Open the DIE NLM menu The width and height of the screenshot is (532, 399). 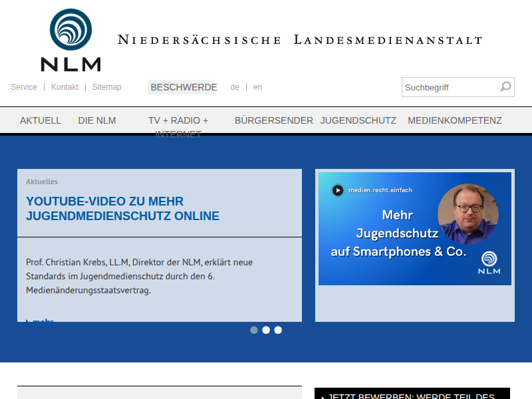97,120
